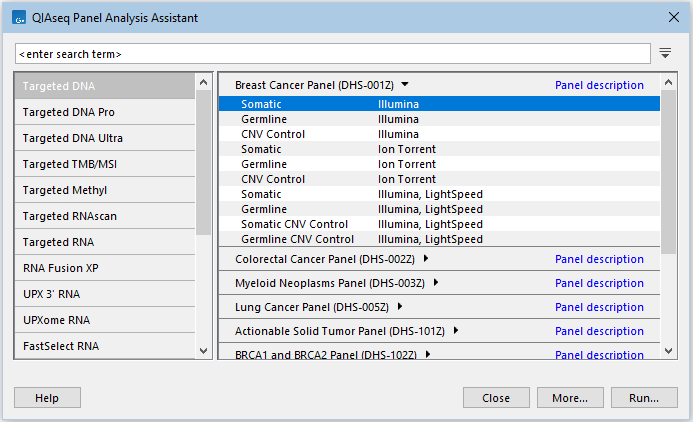Select UPXome RNA category
Viewport: 693px width, 422px height.
(105, 320)
